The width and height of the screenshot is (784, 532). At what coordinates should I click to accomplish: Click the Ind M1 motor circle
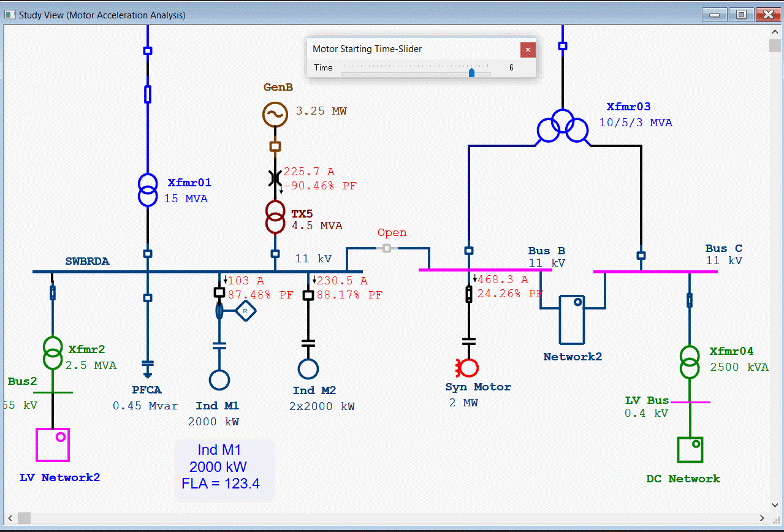pos(219,380)
